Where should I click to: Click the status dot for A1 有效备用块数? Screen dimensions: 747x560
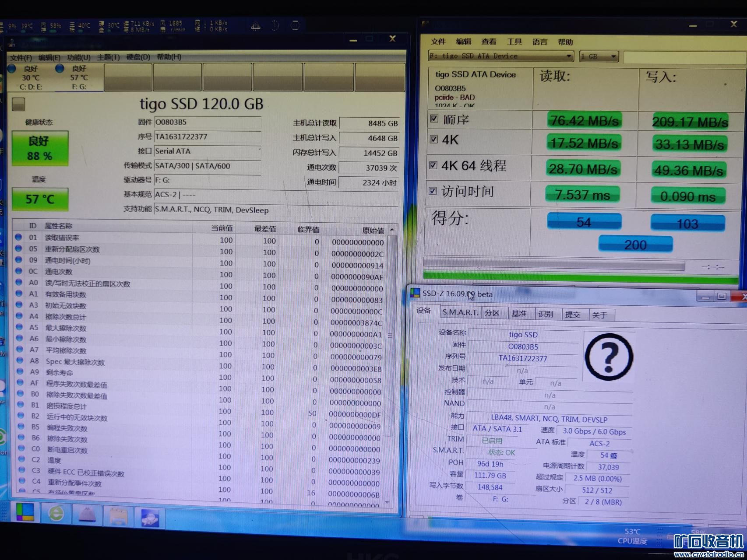[19, 294]
